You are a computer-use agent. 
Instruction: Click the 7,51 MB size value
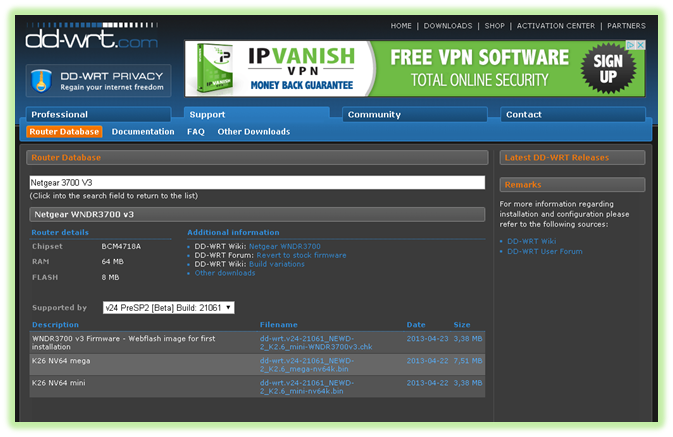point(468,361)
